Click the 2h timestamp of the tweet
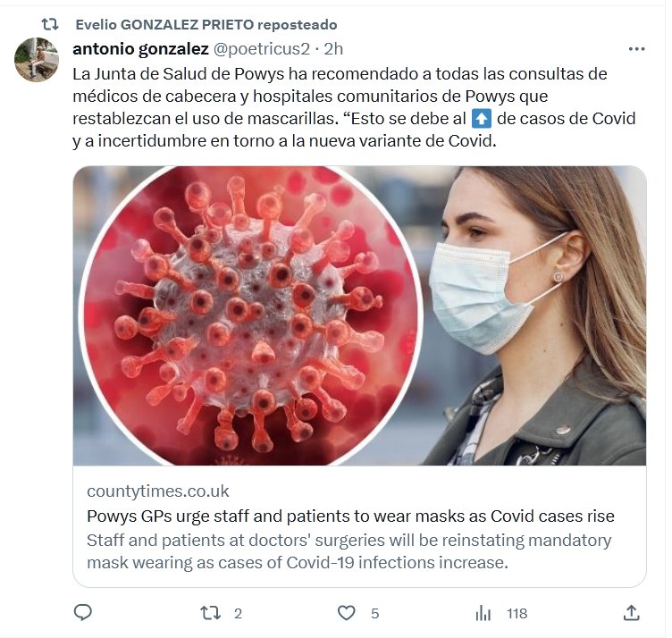Viewport: 672px width, 638px height. (332, 48)
